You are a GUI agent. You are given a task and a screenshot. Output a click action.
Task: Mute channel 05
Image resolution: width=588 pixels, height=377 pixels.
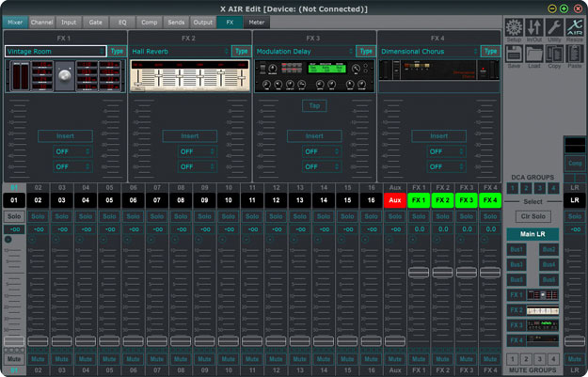tap(109, 359)
